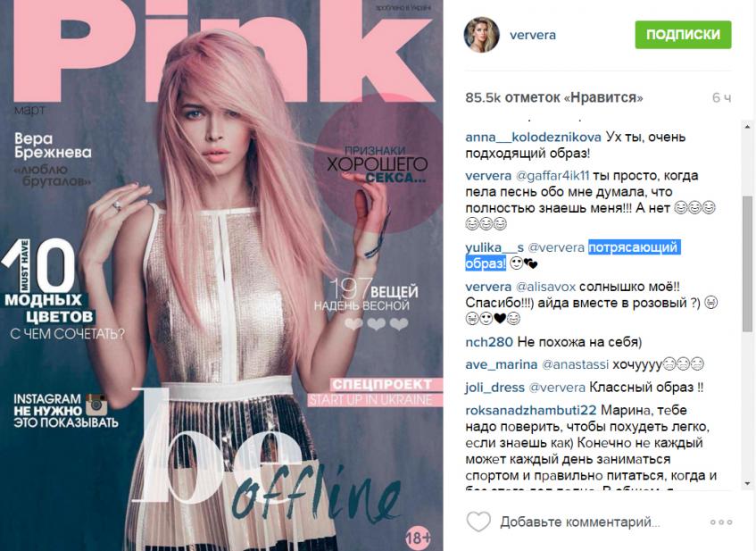Image resolution: width=756 pixels, height=551 pixels.
Task: Click the ververa username in the header
Action: [x=533, y=35]
